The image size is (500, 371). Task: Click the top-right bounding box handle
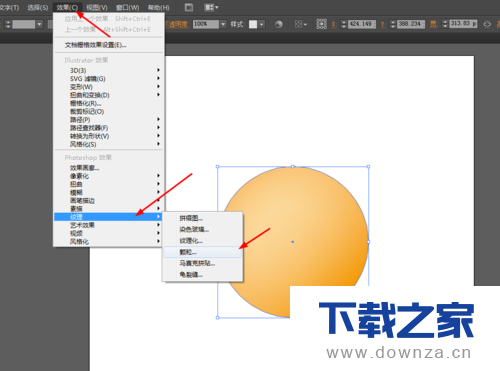(x=368, y=166)
